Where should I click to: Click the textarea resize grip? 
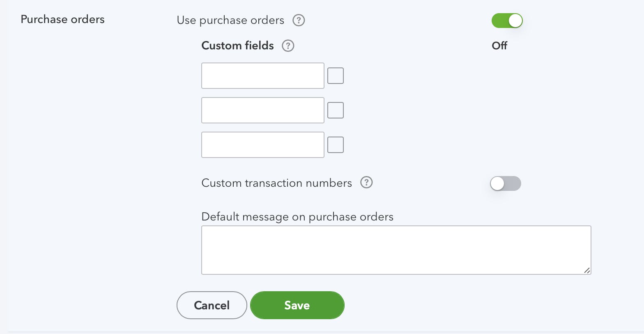pos(587,271)
